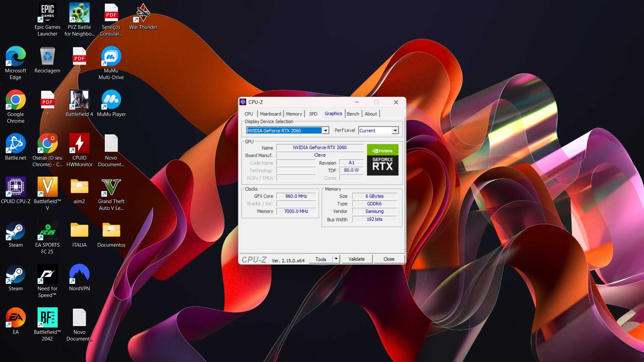Select PDF file named 2
The image size is (644, 362).
[79, 60]
